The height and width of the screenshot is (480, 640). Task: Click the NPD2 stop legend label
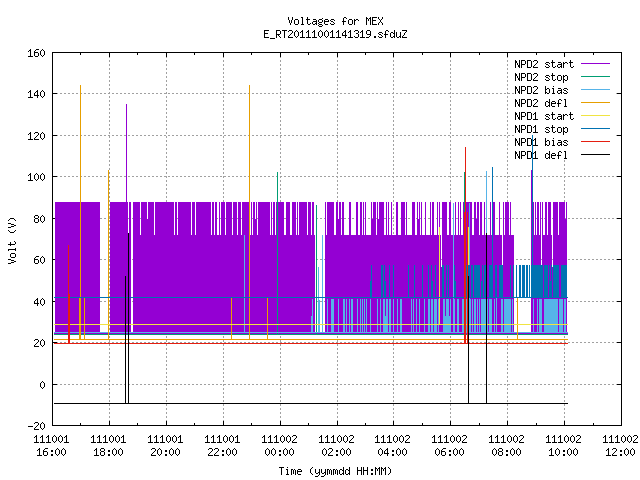point(541,77)
